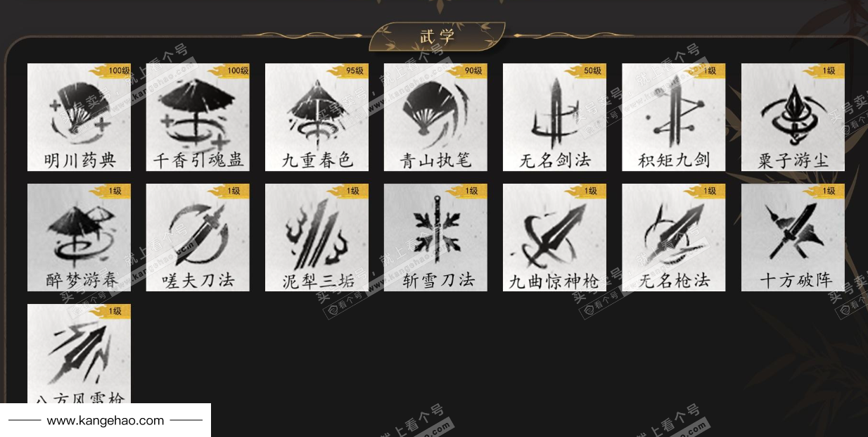
Task: Choose the 斩雪刀法 skill icon
Action: click(435, 237)
